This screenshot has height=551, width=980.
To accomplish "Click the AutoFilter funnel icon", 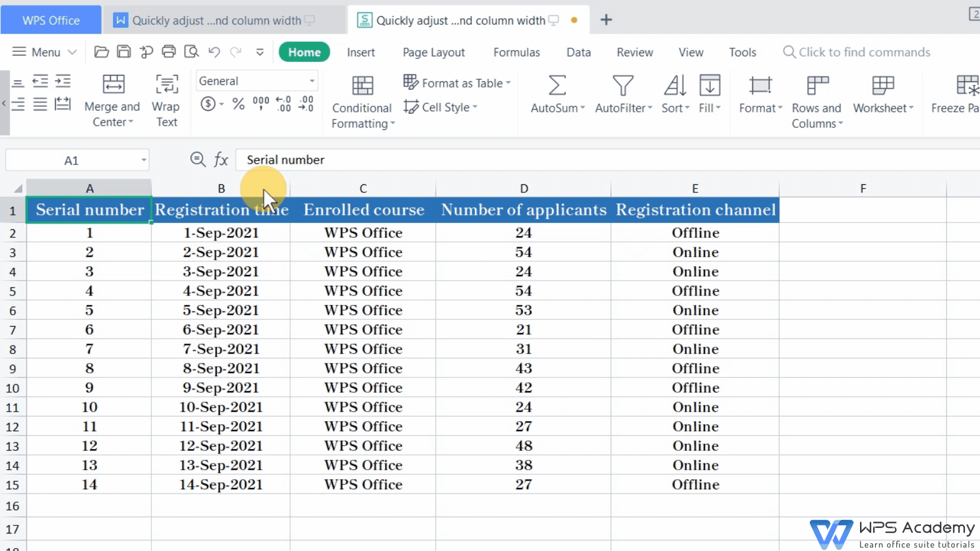I will point(622,86).
